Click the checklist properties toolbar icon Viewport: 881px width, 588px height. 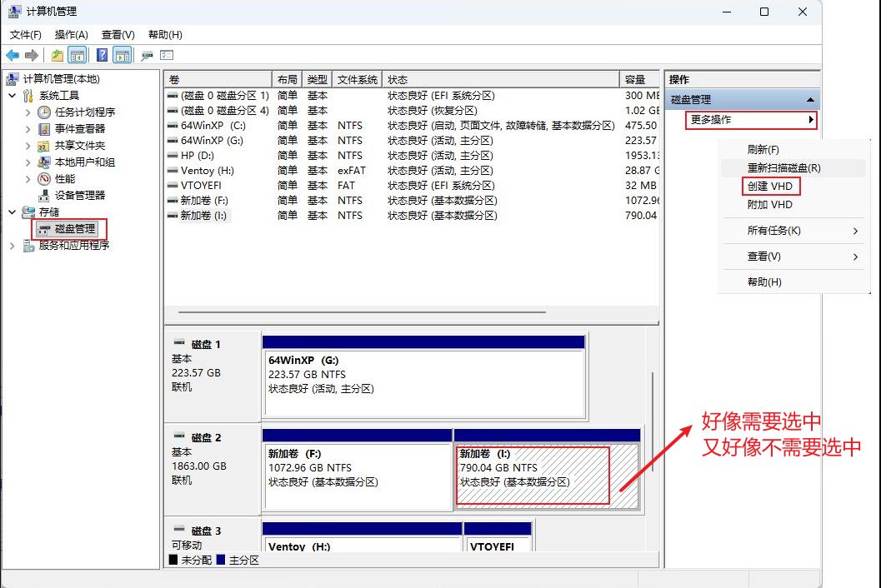(167, 55)
